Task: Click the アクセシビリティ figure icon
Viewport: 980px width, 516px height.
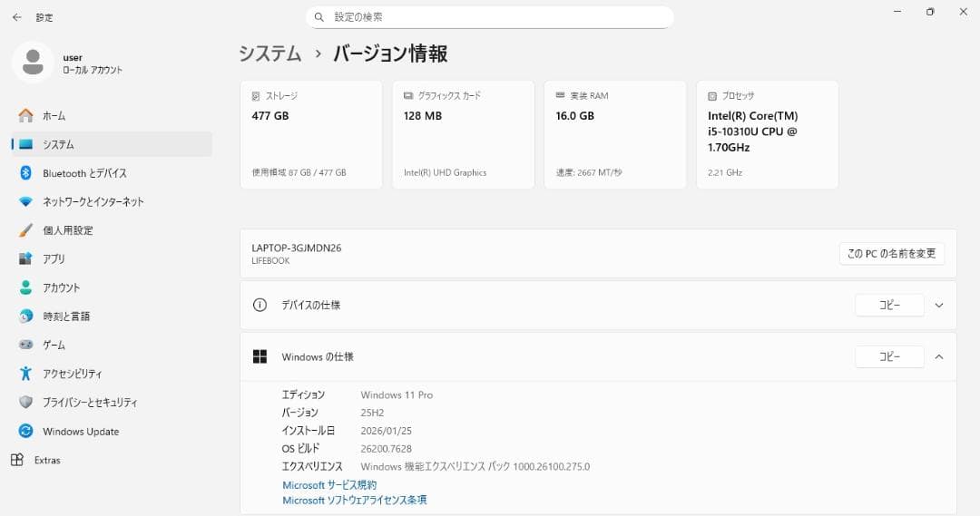Action: pos(25,374)
